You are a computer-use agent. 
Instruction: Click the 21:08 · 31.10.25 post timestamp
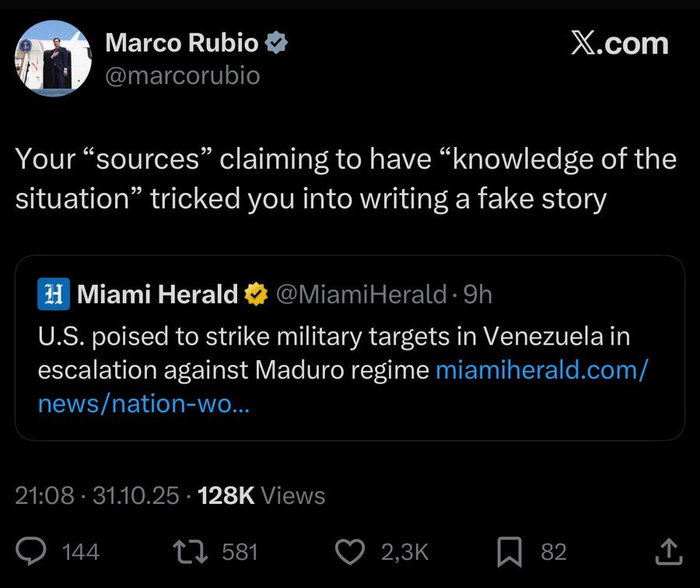point(97,495)
